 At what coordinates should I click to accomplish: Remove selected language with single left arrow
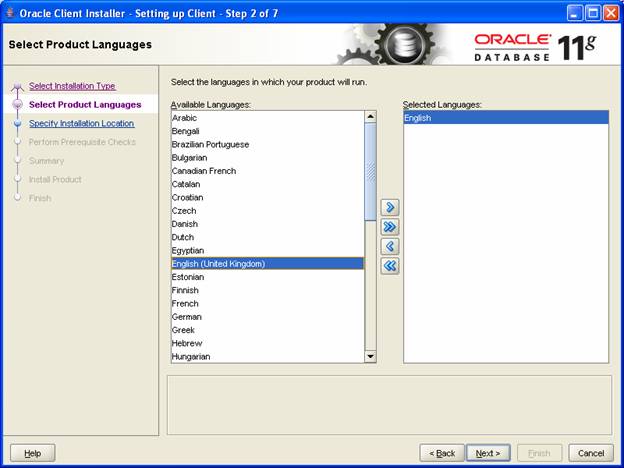click(390, 246)
